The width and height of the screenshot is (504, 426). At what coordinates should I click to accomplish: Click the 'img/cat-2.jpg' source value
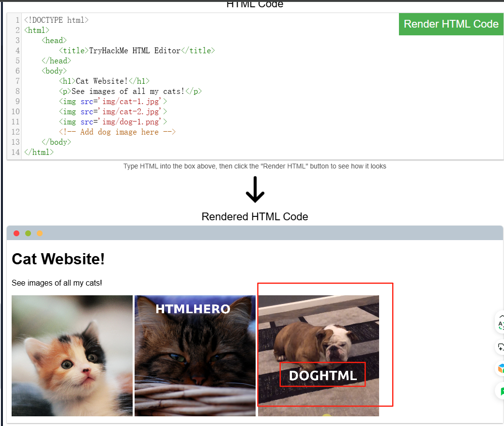pyautogui.click(x=131, y=111)
